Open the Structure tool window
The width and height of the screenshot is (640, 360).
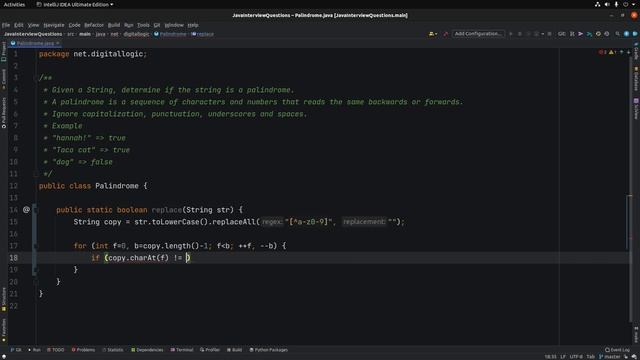click(x=4, y=299)
